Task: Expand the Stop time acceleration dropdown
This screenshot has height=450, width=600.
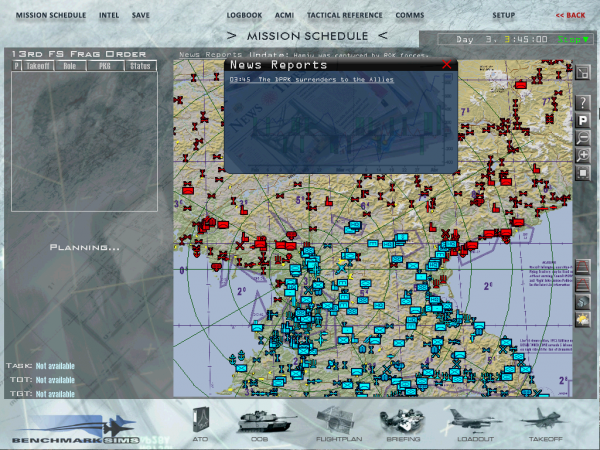Action: 573,39
